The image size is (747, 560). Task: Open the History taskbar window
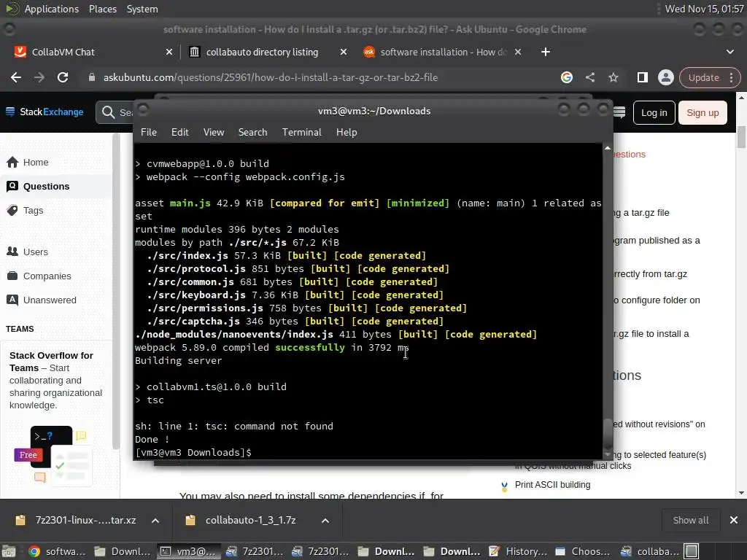pyautogui.click(x=518, y=551)
